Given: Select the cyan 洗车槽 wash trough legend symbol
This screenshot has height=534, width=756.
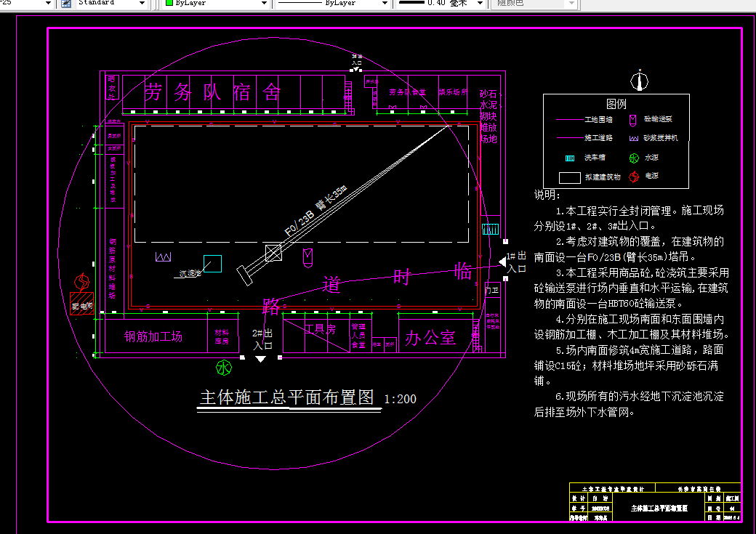Looking at the screenshot, I should tap(570, 158).
